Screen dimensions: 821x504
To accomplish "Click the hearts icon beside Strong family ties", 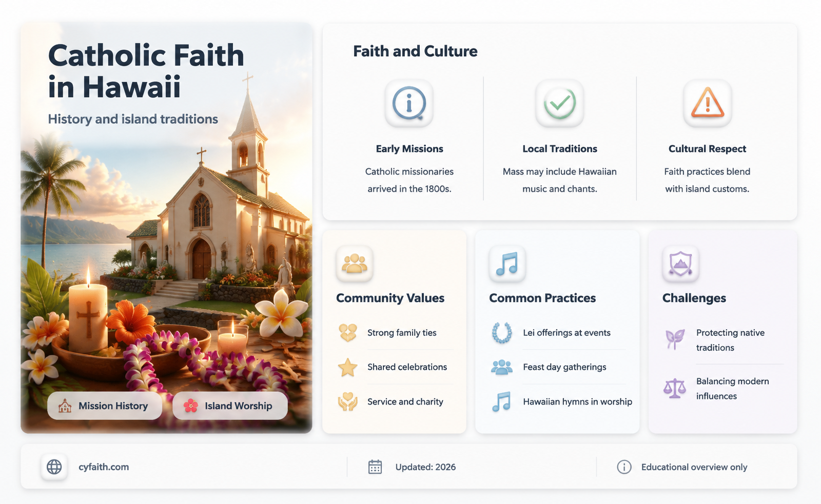I will pos(348,333).
